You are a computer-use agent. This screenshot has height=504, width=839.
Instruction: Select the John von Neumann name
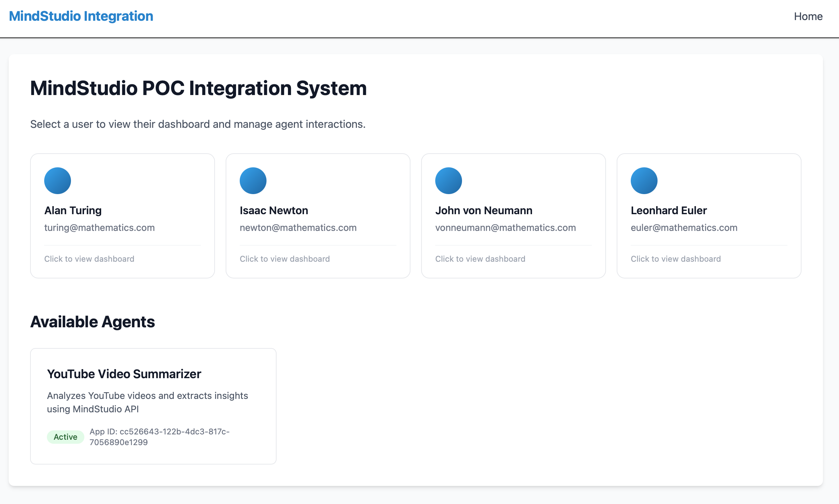pos(484,211)
